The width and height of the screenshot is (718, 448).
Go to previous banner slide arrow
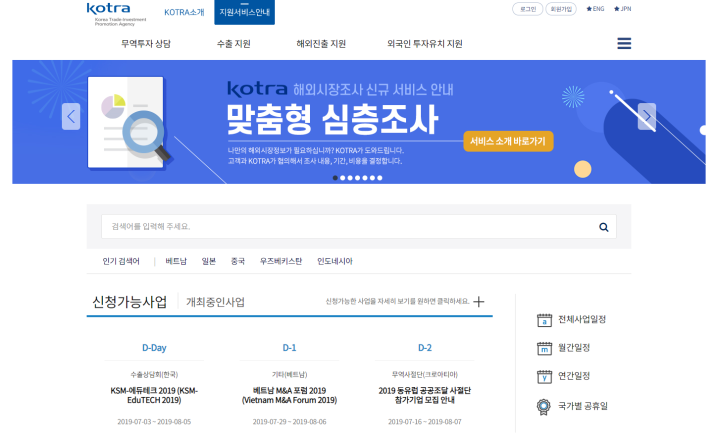pyautogui.click(x=71, y=117)
